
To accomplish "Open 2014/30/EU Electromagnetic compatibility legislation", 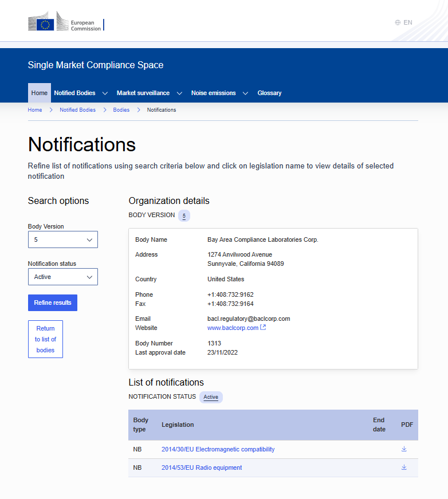I will pos(218,449).
